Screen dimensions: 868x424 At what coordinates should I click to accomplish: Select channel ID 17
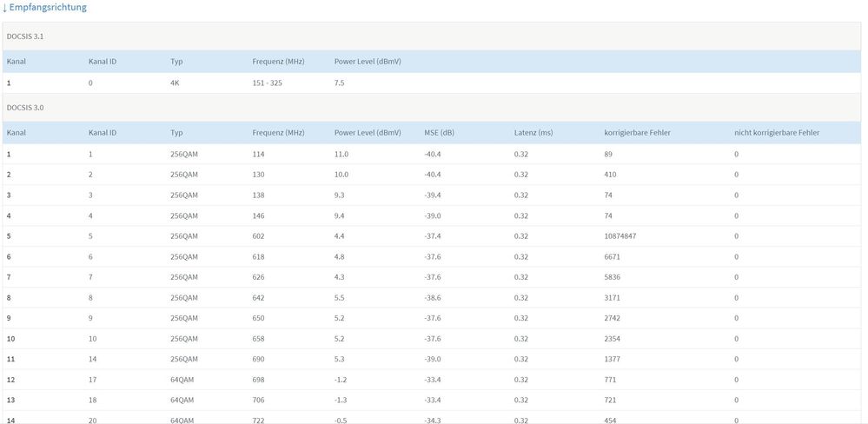tap(92, 379)
